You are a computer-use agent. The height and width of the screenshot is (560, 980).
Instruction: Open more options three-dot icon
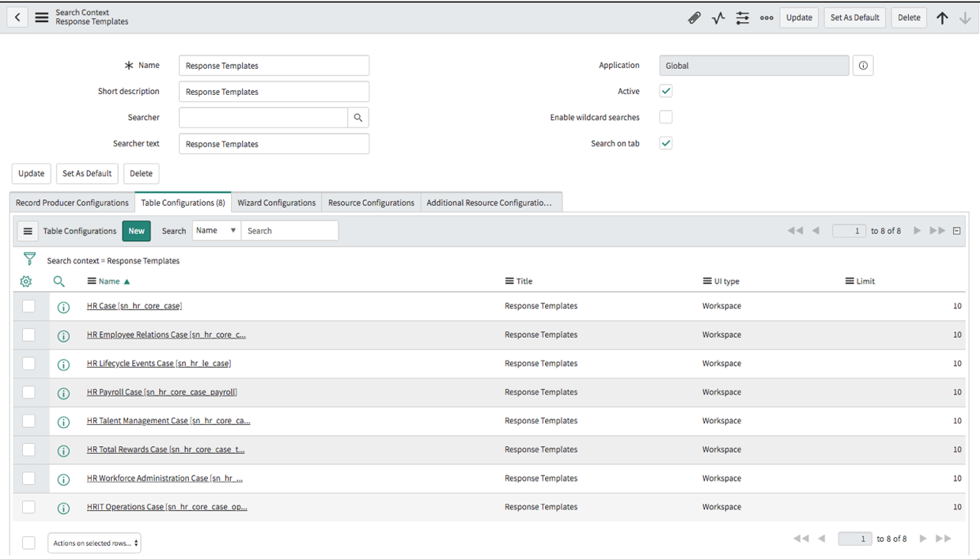click(766, 17)
